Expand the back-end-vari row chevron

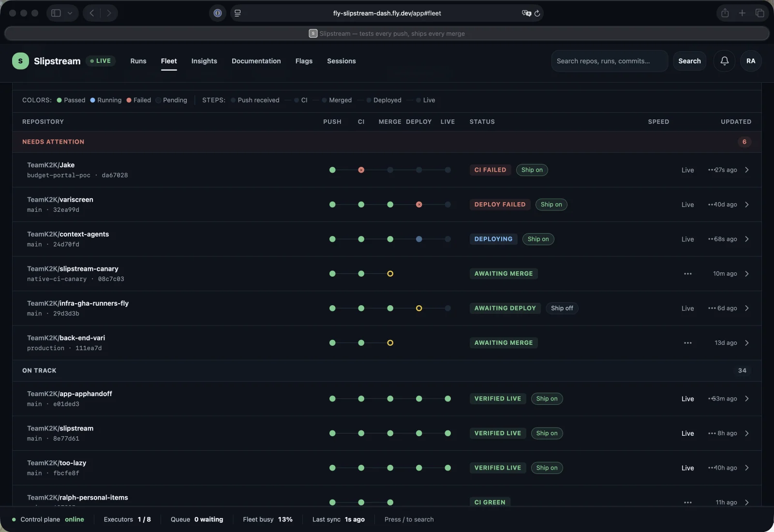(x=747, y=343)
